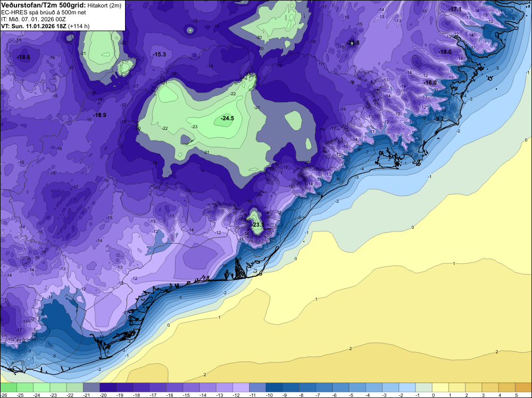Click the bold -17.1 temperature label

point(455,9)
